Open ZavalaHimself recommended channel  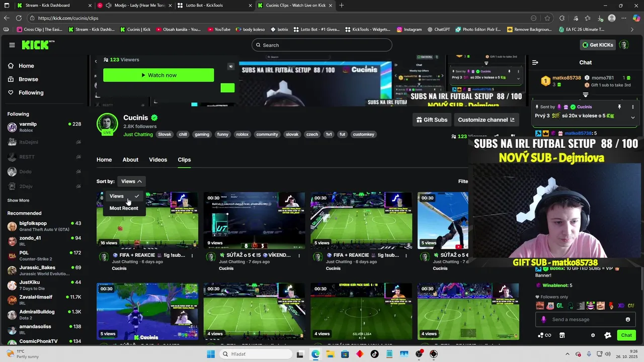(x=44, y=300)
